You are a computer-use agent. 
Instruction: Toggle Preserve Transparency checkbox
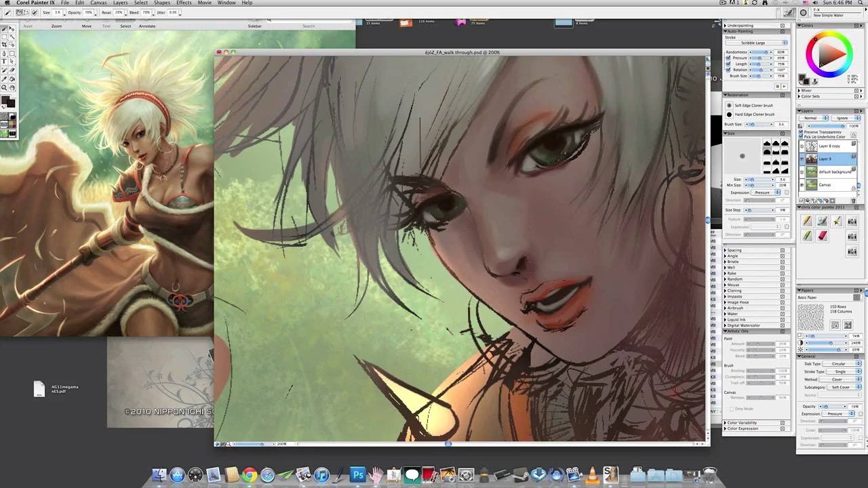pyautogui.click(x=800, y=131)
